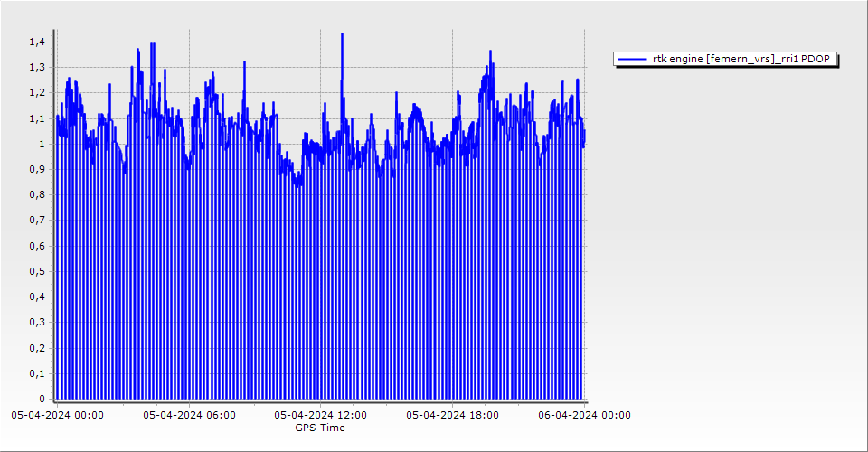Click the 0,7 y-axis tick label
This screenshot has width=868, height=452.
click(x=36, y=221)
